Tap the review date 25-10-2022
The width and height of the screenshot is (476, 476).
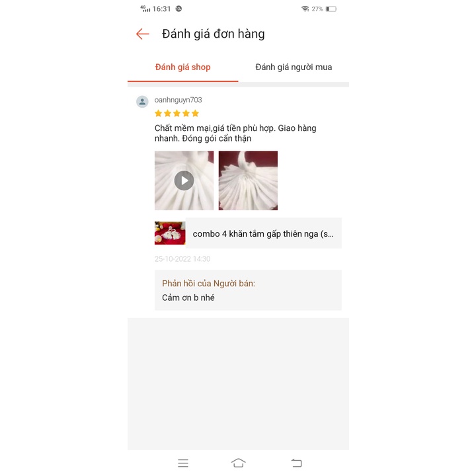coord(182,259)
